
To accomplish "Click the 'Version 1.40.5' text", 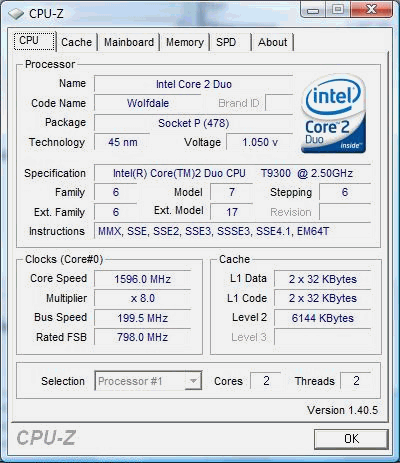I will point(343,410).
